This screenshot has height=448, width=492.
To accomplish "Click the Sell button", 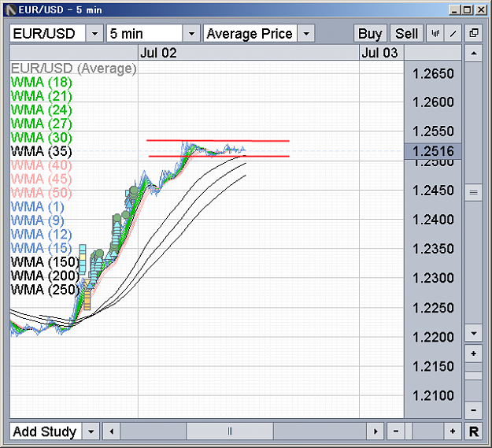I will tap(407, 33).
